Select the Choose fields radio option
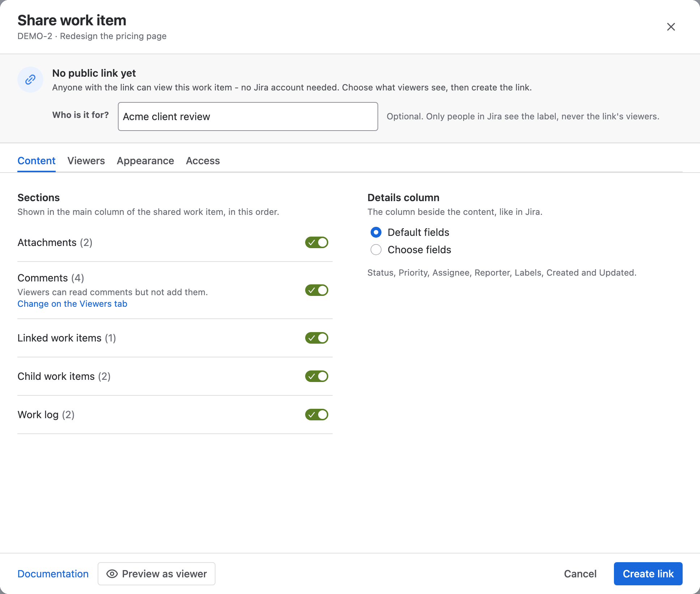 tap(376, 250)
